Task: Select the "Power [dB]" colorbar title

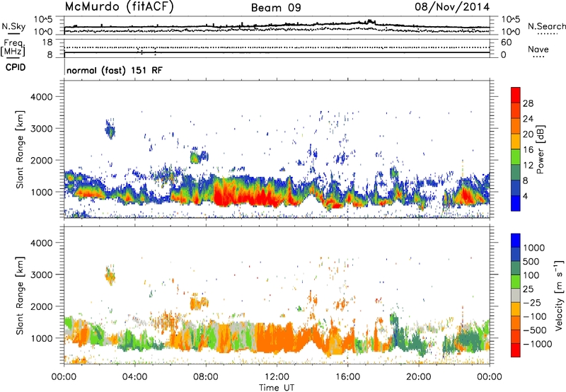Action: [x=541, y=149]
